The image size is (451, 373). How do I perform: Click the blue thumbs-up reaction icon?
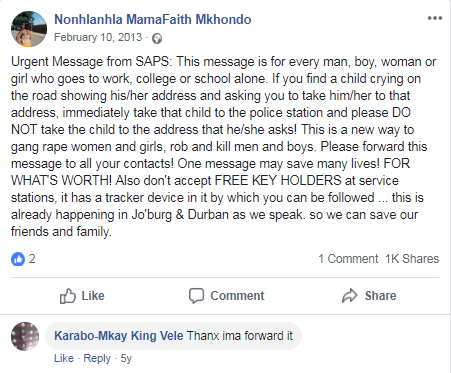(18, 259)
